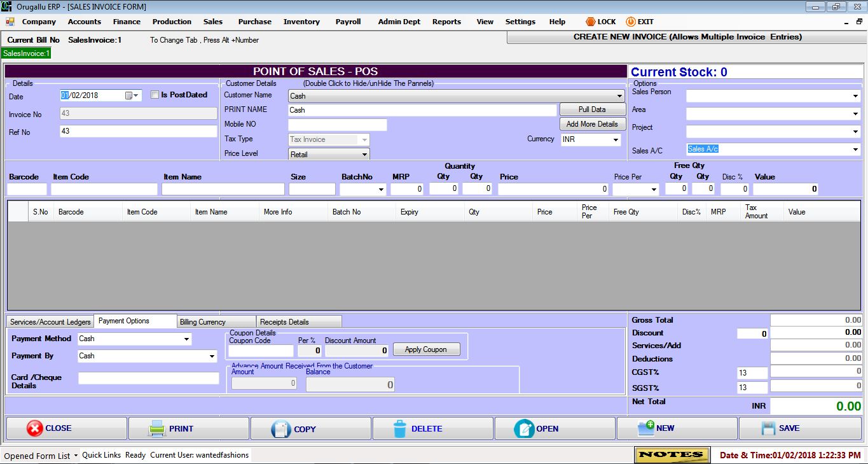
Task: Click the Card /Cheque Details field
Action: coord(148,378)
